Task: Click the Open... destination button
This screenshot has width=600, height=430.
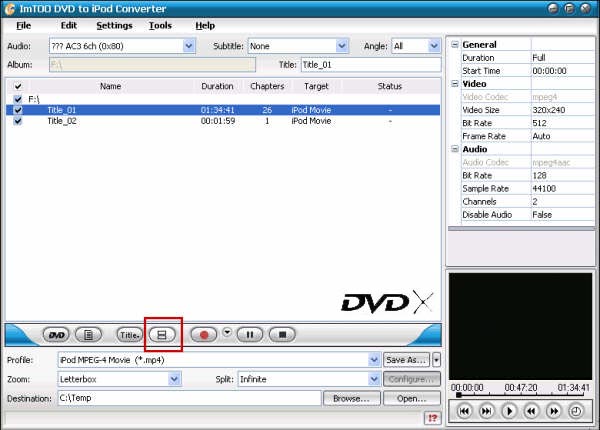Action: point(412,398)
